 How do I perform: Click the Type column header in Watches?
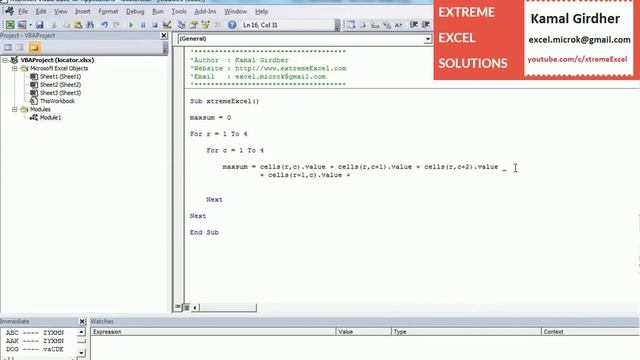pos(466,332)
